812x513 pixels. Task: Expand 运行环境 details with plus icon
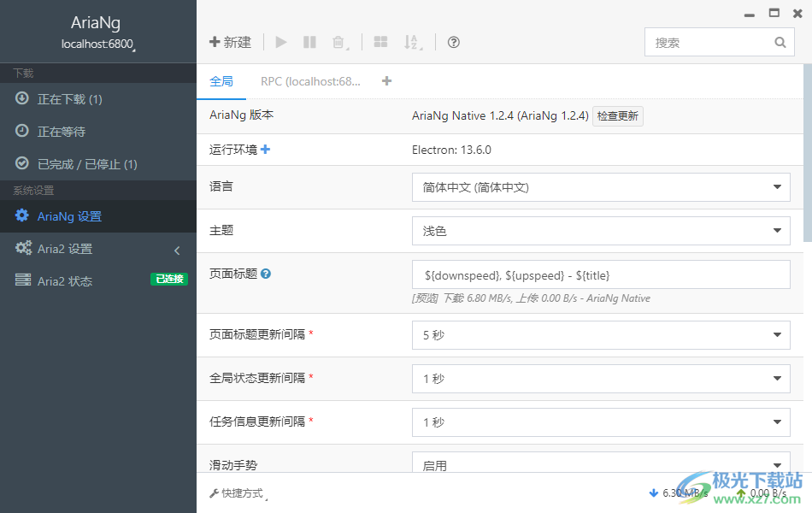pos(265,150)
